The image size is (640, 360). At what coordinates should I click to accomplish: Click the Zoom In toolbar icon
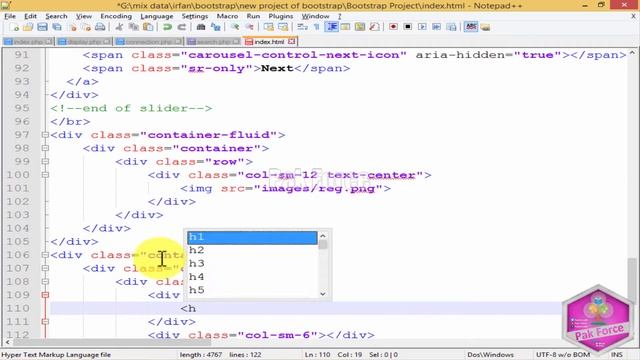235,27
